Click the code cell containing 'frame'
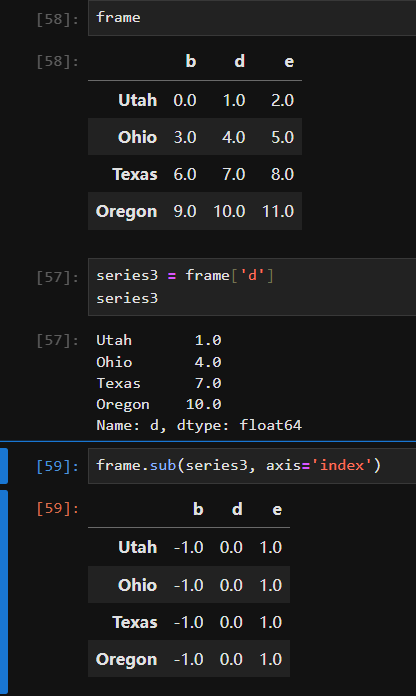The height and width of the screenshot is (696, 416). tap(252, 18)
